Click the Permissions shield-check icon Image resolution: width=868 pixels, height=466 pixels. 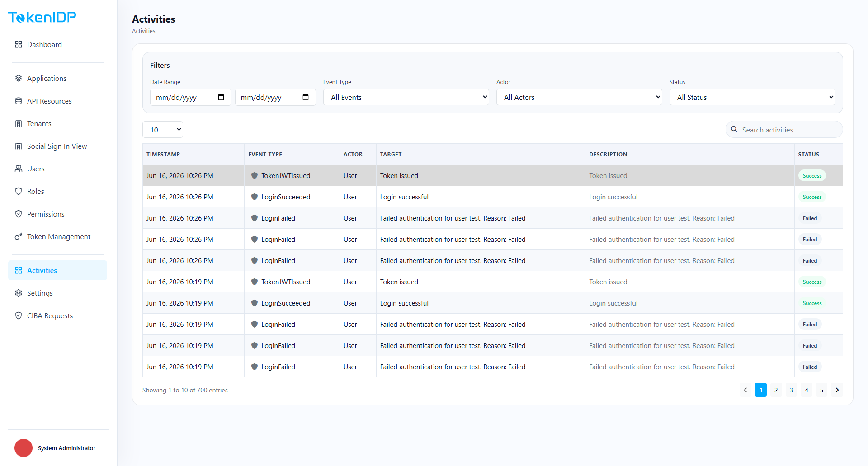click(19, 214)
